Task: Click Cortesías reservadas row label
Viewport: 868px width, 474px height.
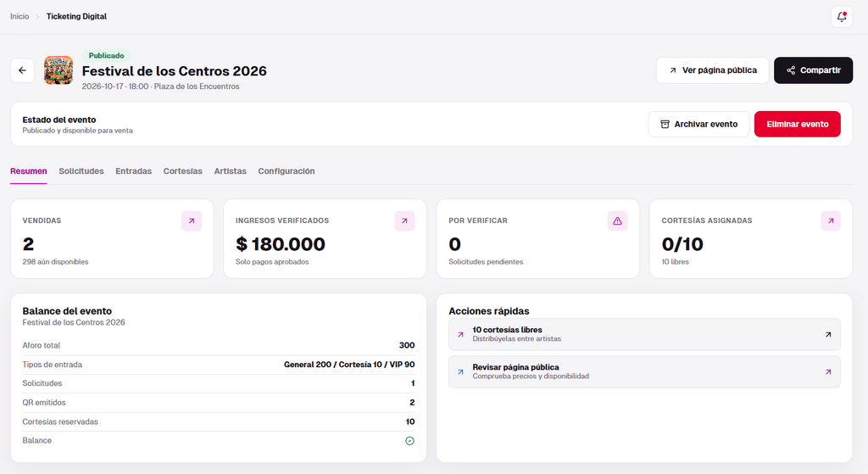Action: pyautogui.click(x=60, y=421)
